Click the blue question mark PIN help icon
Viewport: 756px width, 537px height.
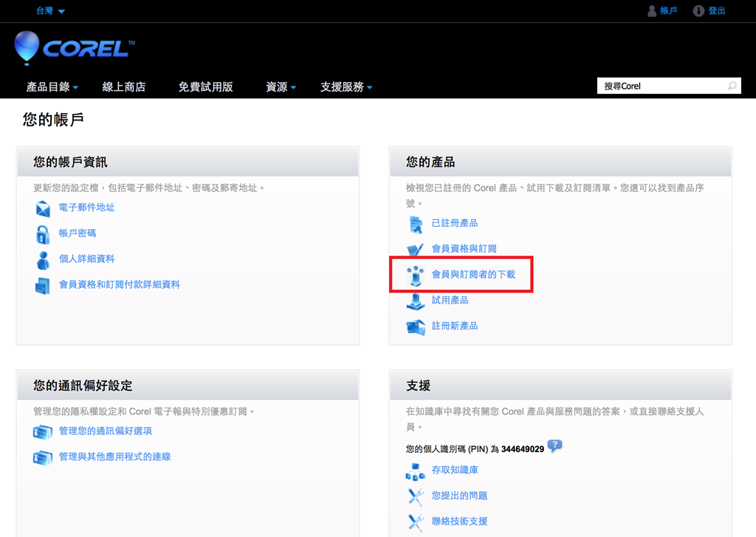(x=555, y=445)
